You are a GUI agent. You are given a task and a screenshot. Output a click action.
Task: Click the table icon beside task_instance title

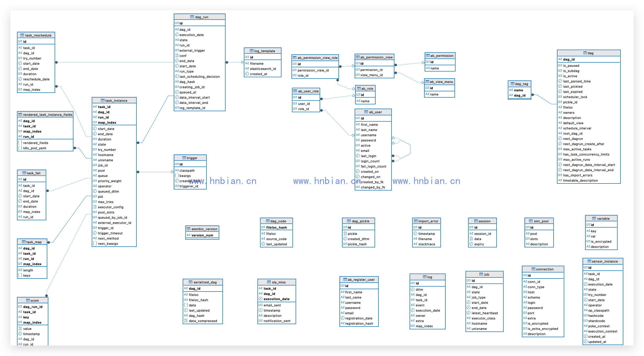coord(103,100)
